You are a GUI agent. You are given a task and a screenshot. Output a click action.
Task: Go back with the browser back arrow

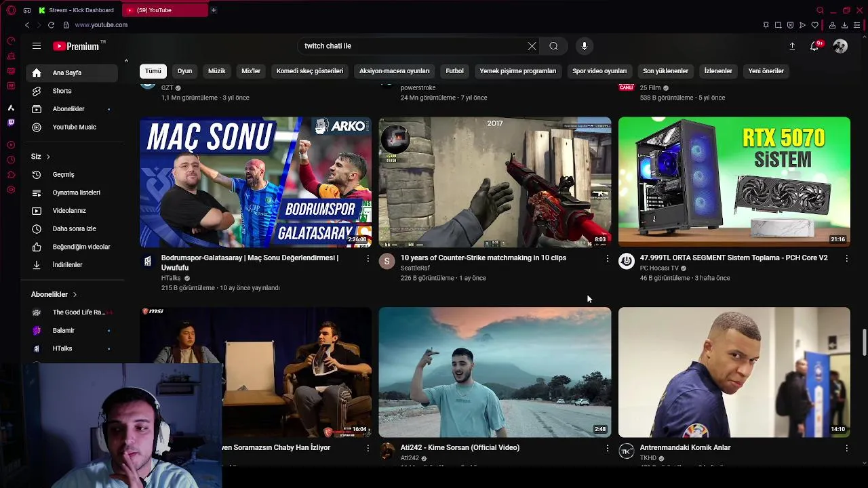[27, 25]
